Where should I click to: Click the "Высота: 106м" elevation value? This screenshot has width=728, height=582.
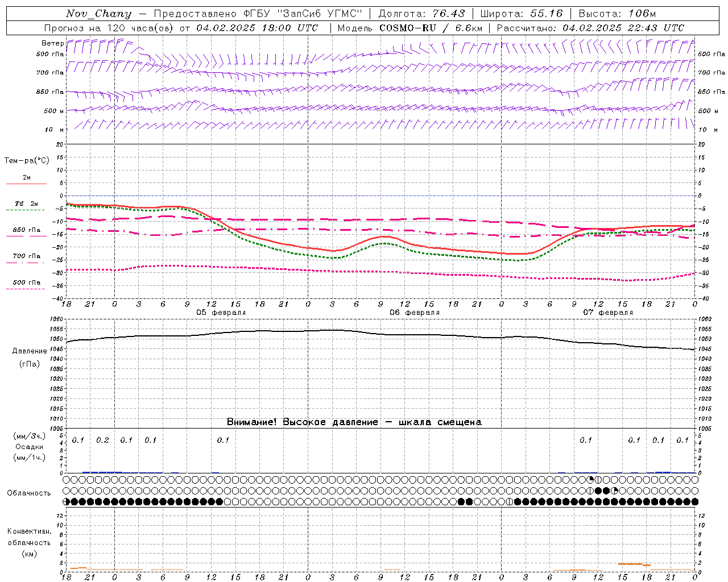pyautogui.click(x=617, y=14)
